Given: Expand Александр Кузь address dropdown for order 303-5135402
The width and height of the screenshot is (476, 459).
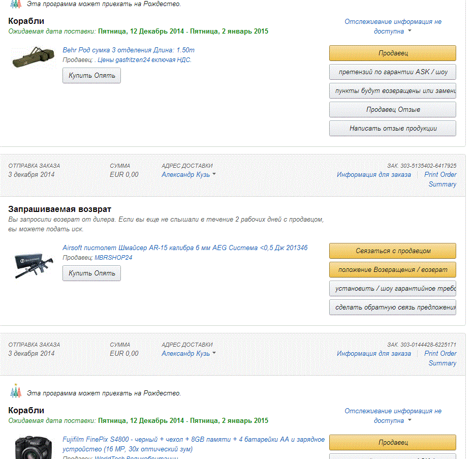Looking at the screenshot, I should 214,175.
